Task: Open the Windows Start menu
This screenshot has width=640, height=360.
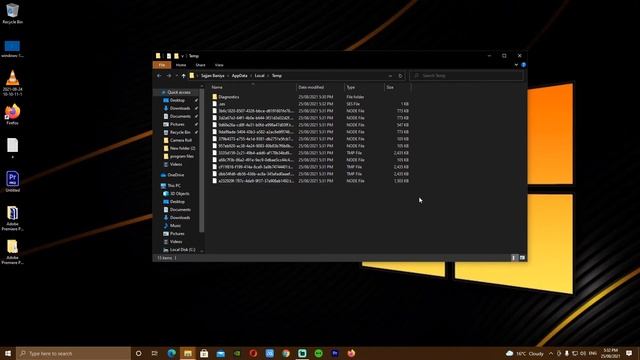Action: [8, 353]
